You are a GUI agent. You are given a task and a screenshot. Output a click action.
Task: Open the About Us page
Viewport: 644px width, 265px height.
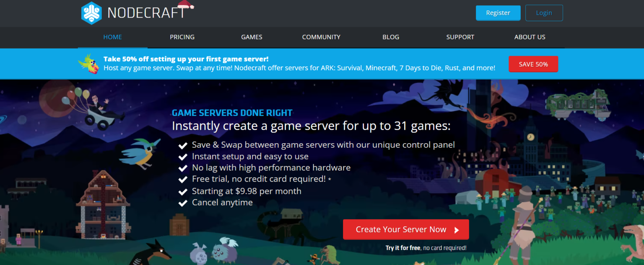[530, 37]
